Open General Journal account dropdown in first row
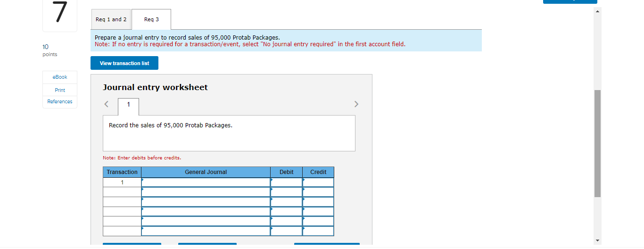This screenshot has width=644, height=249. [206, 182]
